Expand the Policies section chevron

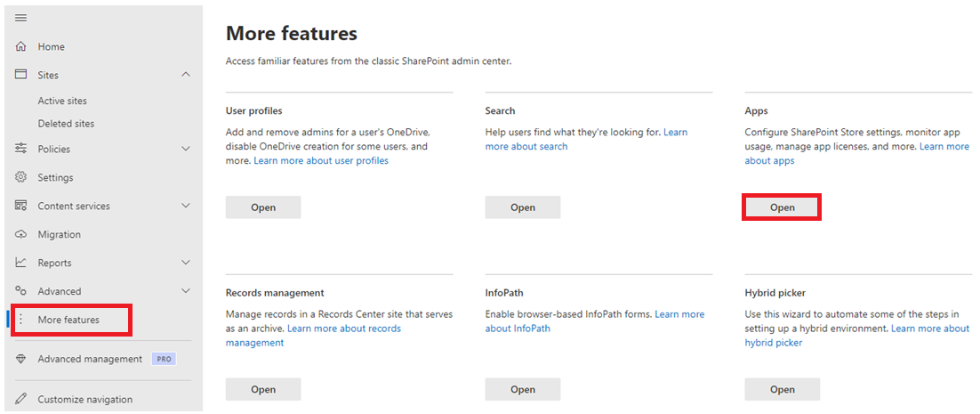click(x=186, y=149)
